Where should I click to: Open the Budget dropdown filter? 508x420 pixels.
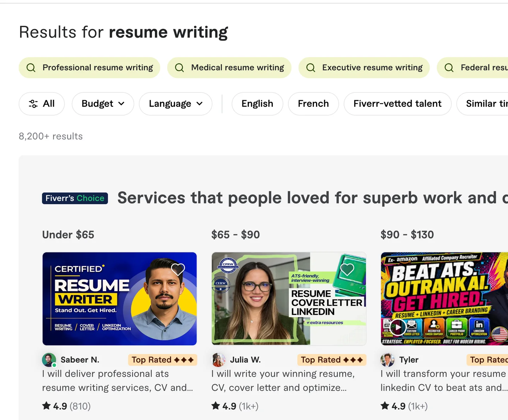click(x=103, y=104)
